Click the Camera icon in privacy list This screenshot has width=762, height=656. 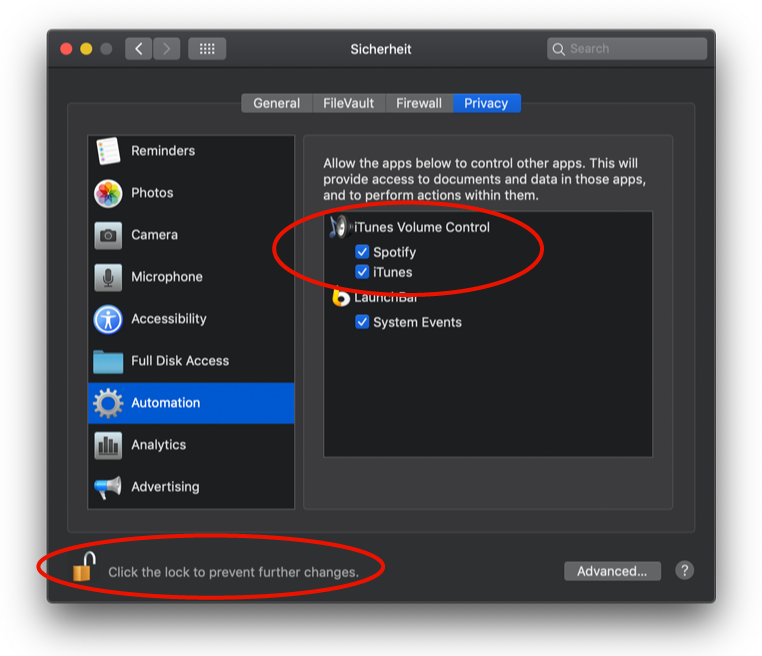(x=108, y=235)
